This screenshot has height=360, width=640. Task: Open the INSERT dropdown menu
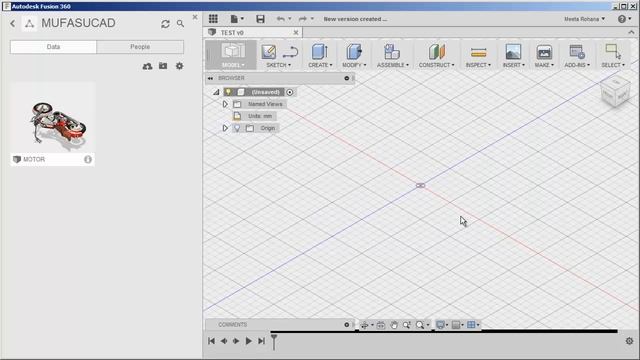pos(513,65)
